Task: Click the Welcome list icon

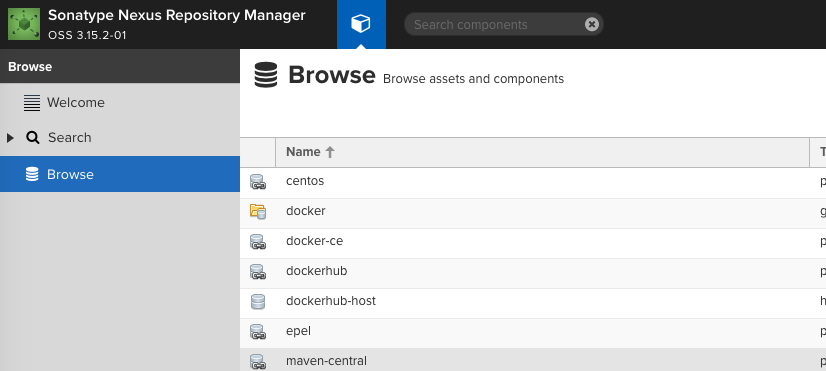Action: (32, 103)
